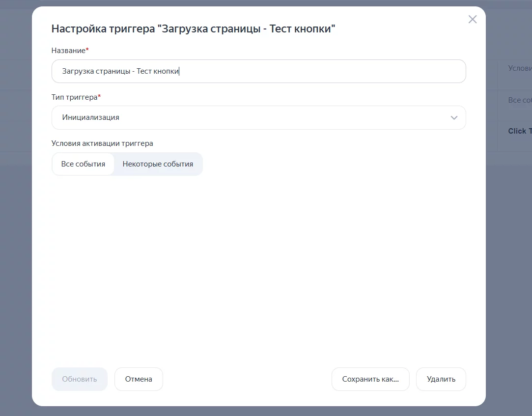The height and width of the screenshot is (416, 532).
Task: Choose Сохранить как... to save a copy
Action: click(370, 379)
